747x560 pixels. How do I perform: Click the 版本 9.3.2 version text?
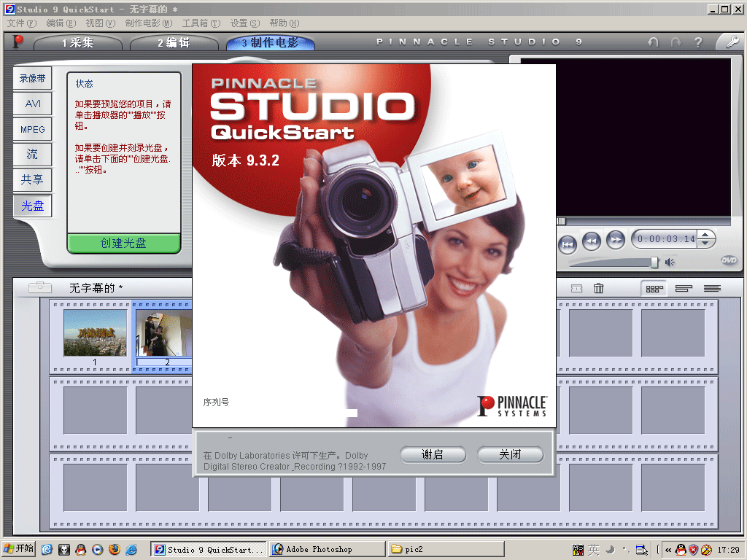246,160
